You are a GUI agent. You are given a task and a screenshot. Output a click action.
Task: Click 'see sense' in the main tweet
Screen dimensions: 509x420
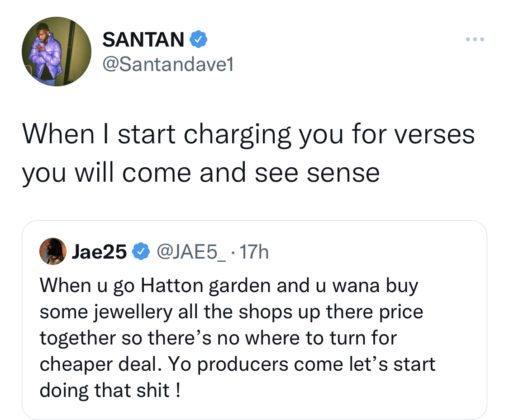pyautogui.click(x=317, y=173)
